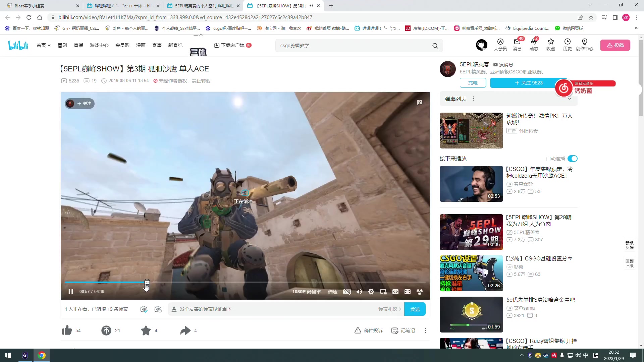Open 游戏中心 menu item
644x362 pixels.
[99, 45]
